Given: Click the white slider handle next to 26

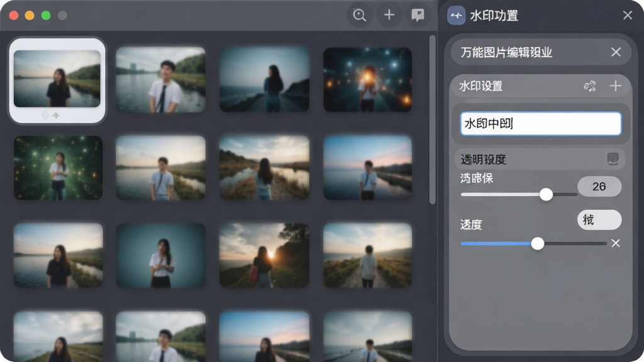Looking at the screenshot, I should (x=546, y=194).
